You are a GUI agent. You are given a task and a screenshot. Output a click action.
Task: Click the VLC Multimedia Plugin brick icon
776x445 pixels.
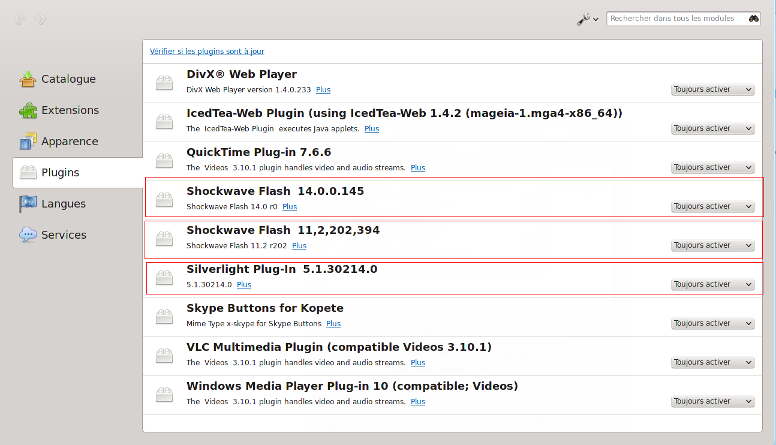pyautogui.click(x=164, y=355)
